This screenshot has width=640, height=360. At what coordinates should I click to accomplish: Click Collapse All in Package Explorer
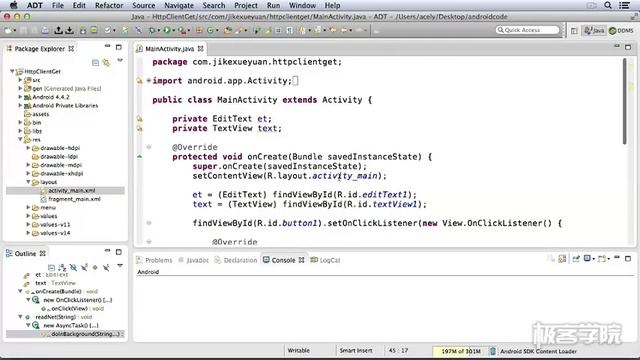(x=95, y=62)
